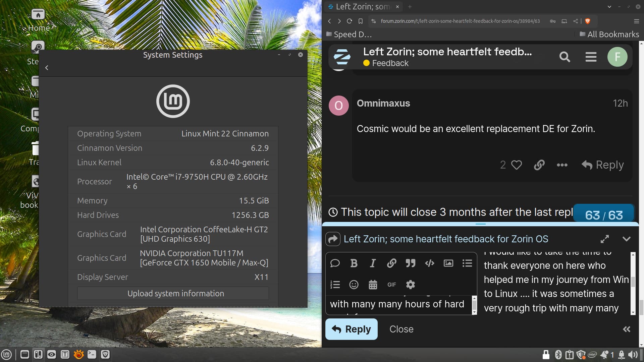
Task: Quote whole post with speech bubble icon
Action: coord(335,263)
